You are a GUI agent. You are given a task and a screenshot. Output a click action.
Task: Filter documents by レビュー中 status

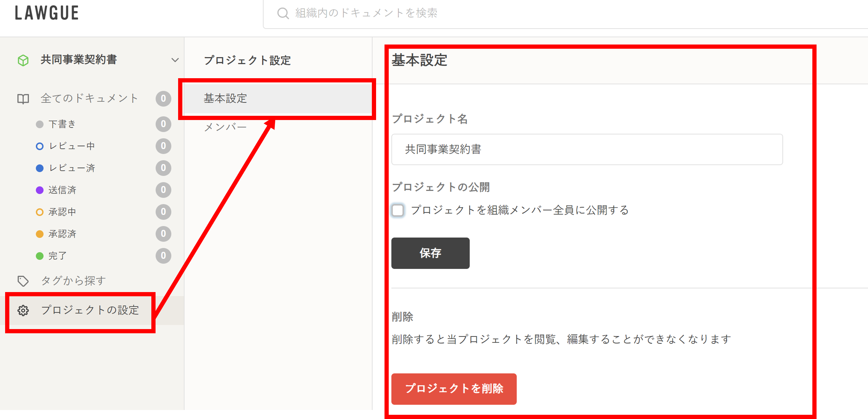click(x=72, y=146)
